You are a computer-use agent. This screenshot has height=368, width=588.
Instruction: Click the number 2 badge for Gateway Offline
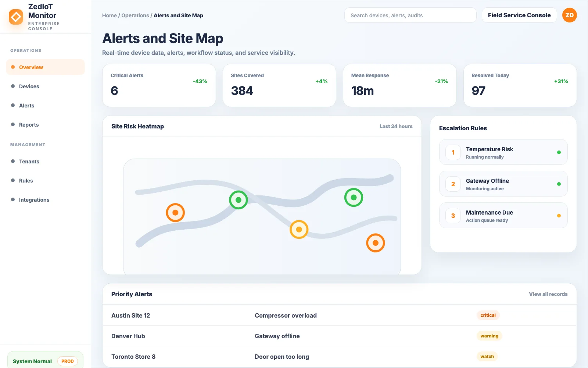453,184
